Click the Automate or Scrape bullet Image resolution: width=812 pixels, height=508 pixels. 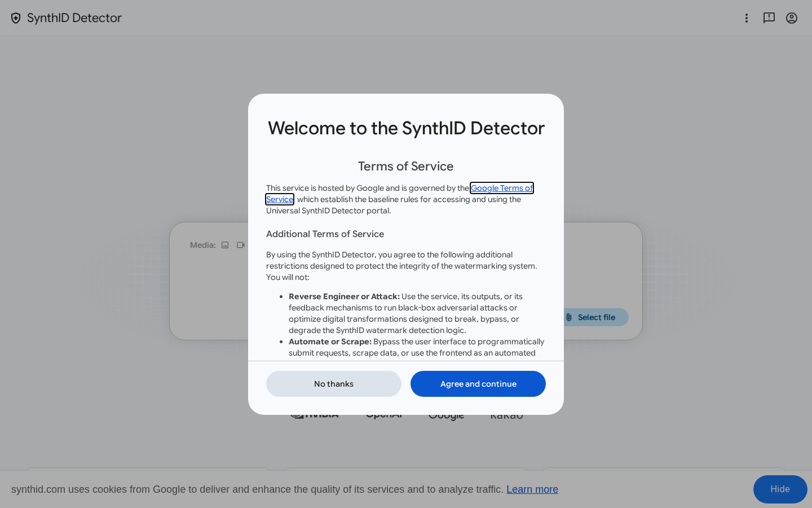(416, 347)
